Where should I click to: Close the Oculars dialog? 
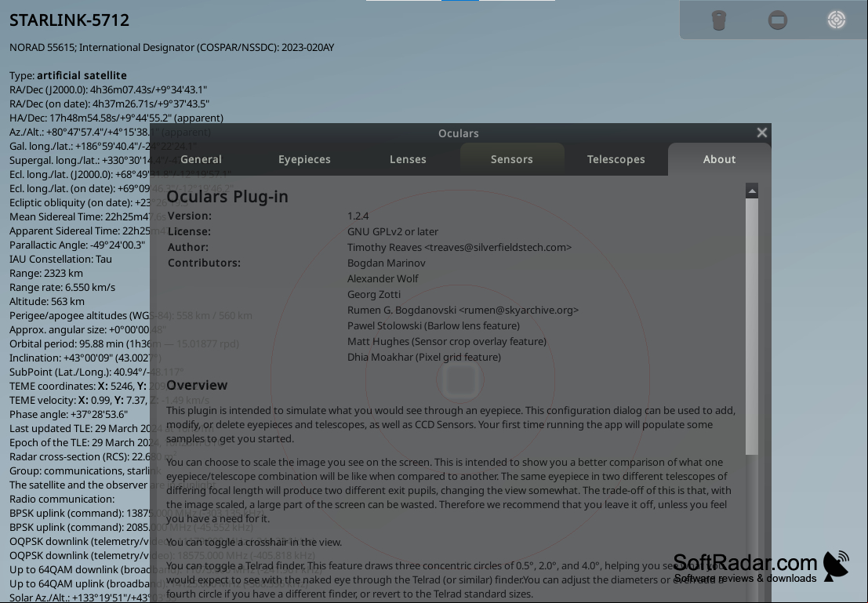pos(761,133)
